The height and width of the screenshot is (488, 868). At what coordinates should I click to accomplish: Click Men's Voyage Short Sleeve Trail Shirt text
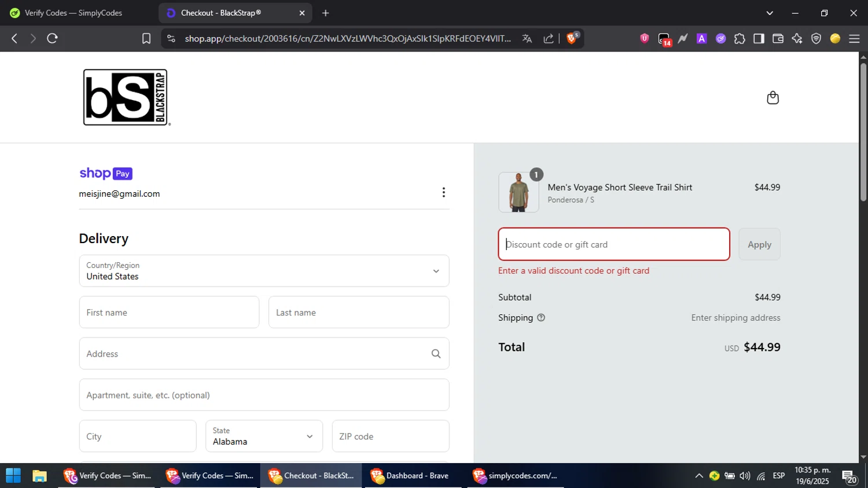(x=620, y=187)
